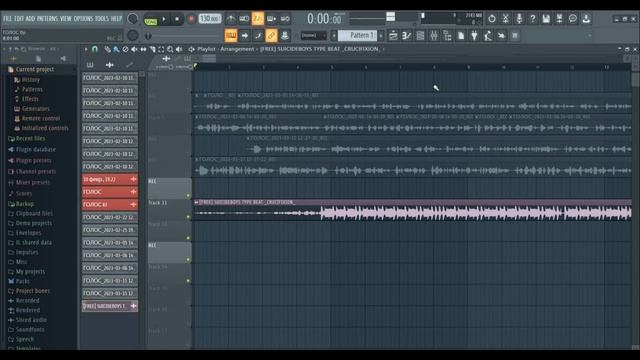640x360 pixels.
Task: Open the Help menu
Action: 117,19
